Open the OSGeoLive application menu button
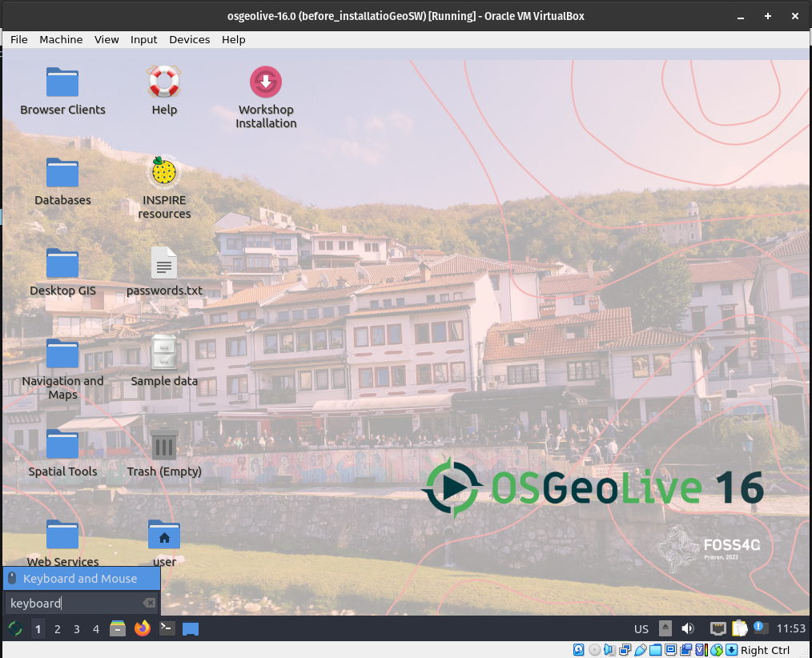 coord(15,628)
